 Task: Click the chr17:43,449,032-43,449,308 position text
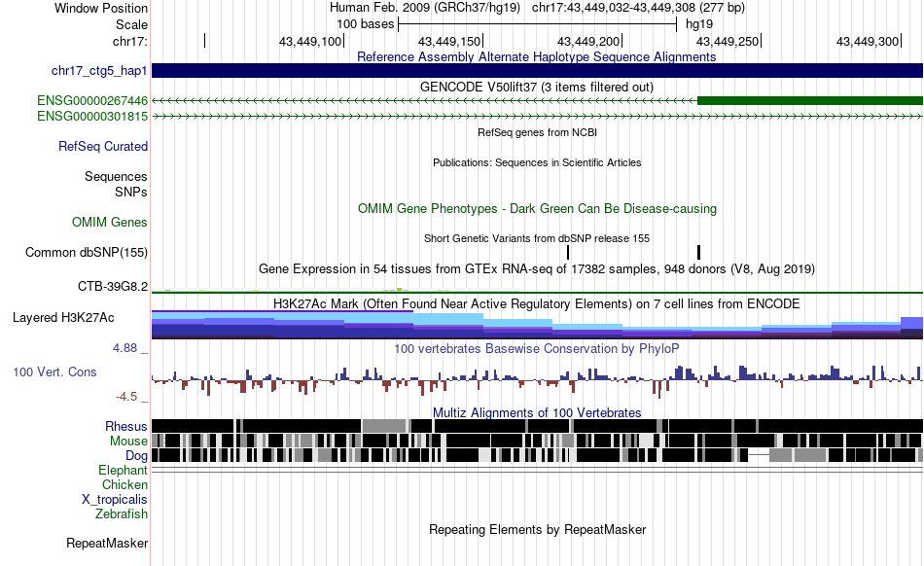(x=638, y=8)
